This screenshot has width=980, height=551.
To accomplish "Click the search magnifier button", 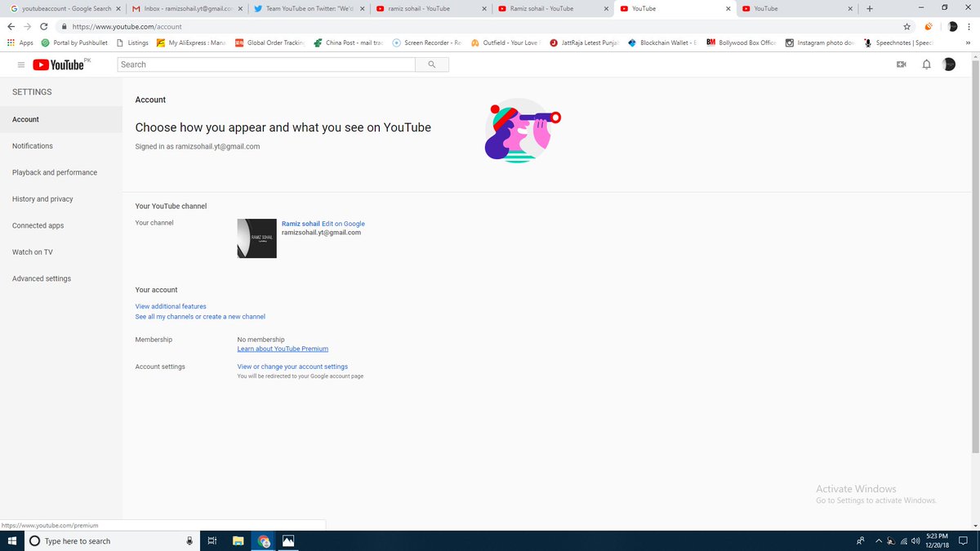I will pos(432,64).
